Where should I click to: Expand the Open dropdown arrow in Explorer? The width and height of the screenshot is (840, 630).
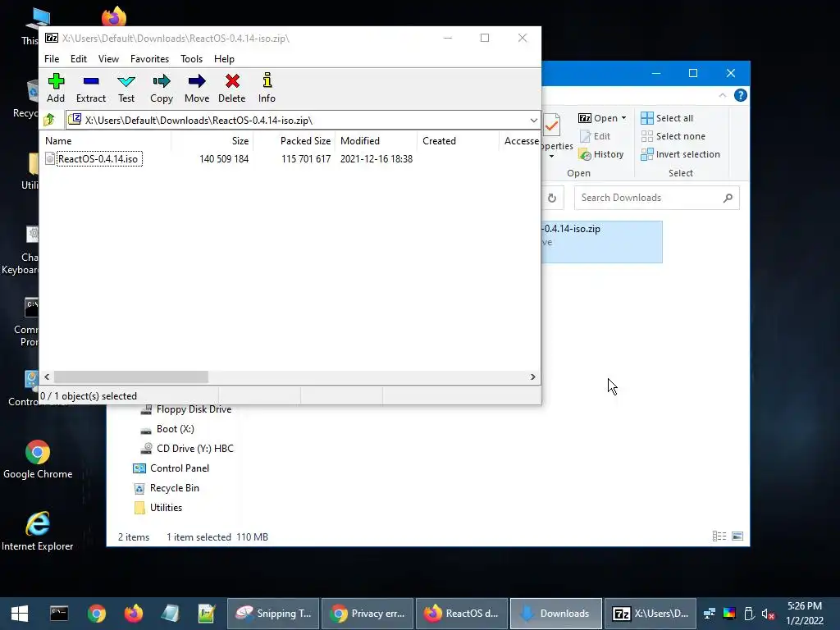tap(623, 118)
